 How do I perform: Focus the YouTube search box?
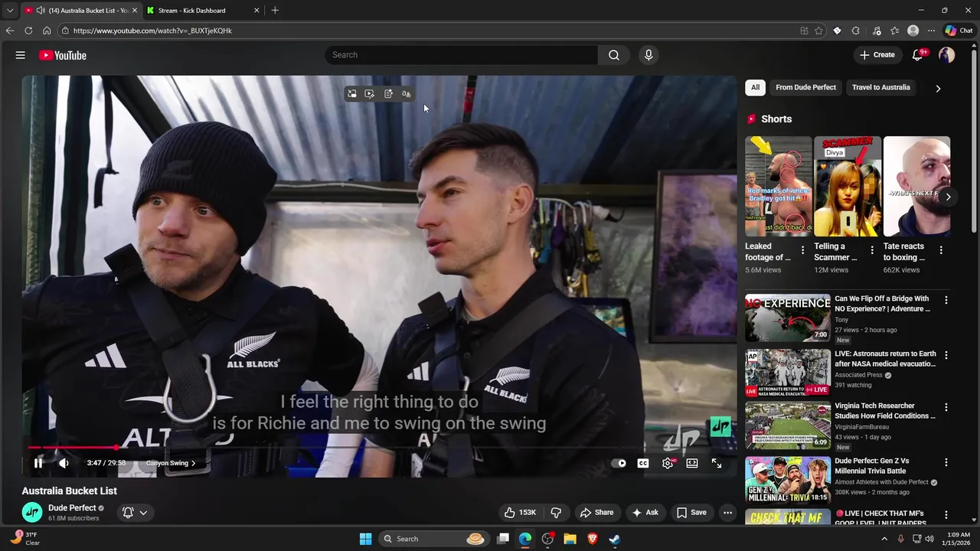(x=462, y=55)
